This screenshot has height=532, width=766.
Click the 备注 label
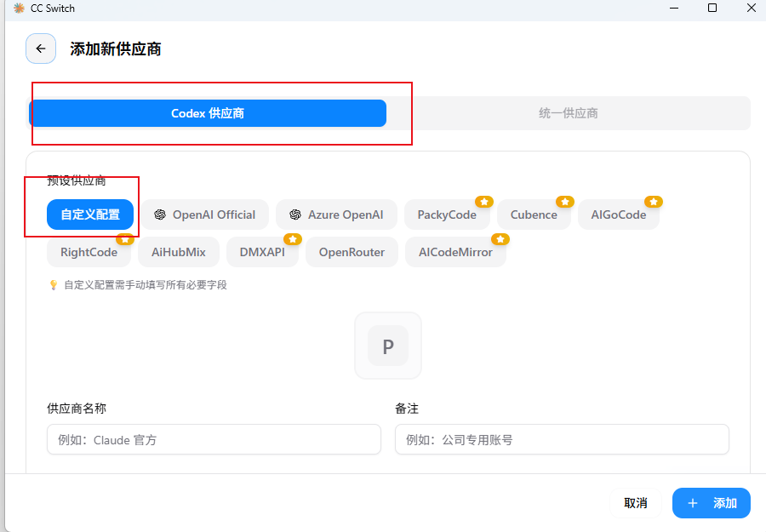407,409
